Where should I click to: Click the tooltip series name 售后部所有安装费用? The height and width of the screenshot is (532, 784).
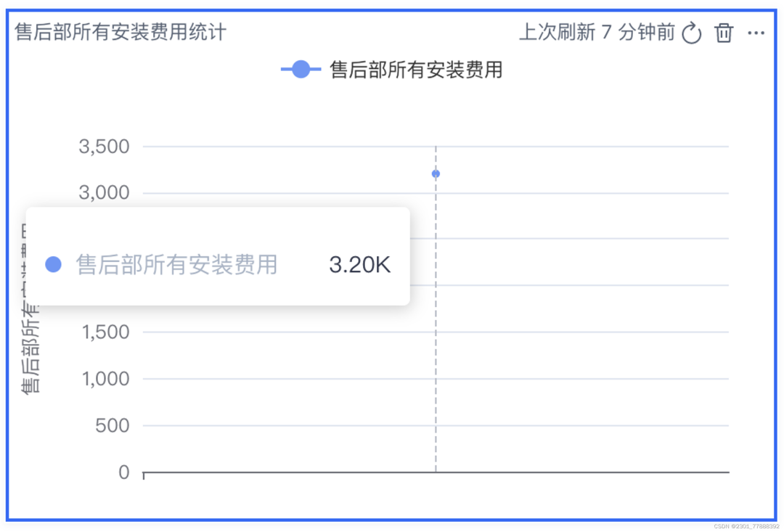177,265
